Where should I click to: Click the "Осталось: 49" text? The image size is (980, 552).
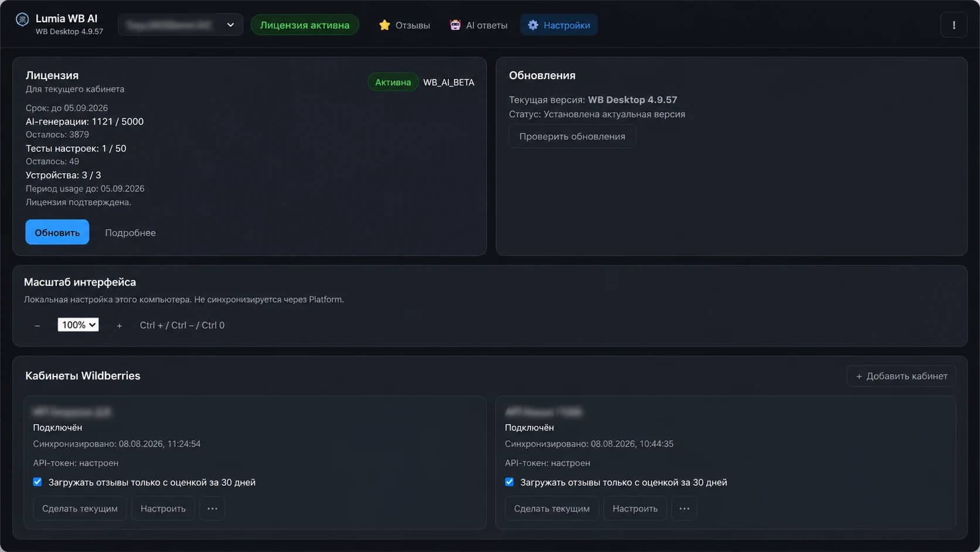52,161
